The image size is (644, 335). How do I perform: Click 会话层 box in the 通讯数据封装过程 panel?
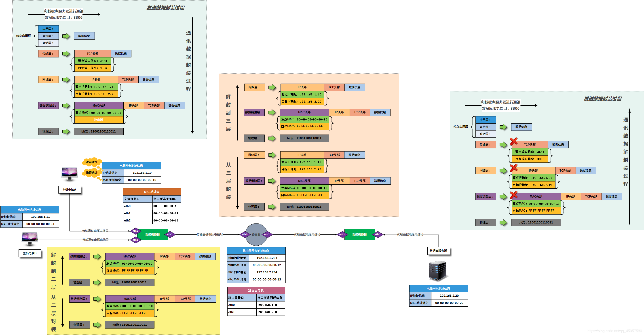pos(48,43)
